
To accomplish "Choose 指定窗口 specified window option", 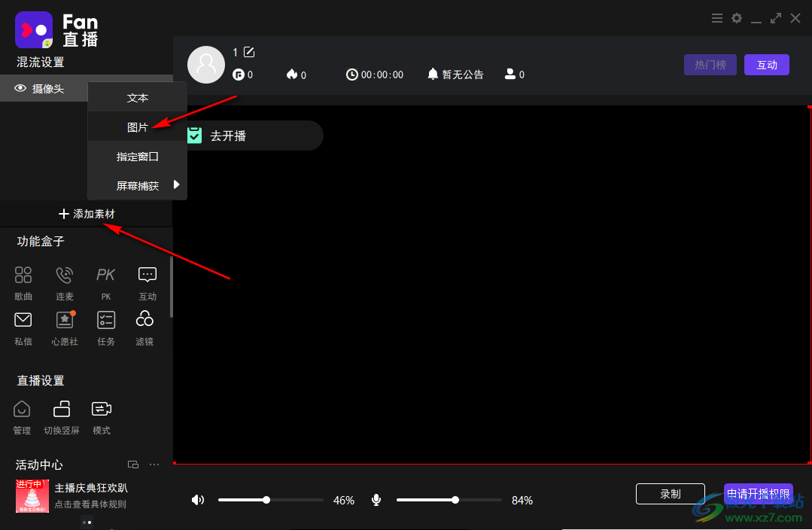I will click(137, 157).
